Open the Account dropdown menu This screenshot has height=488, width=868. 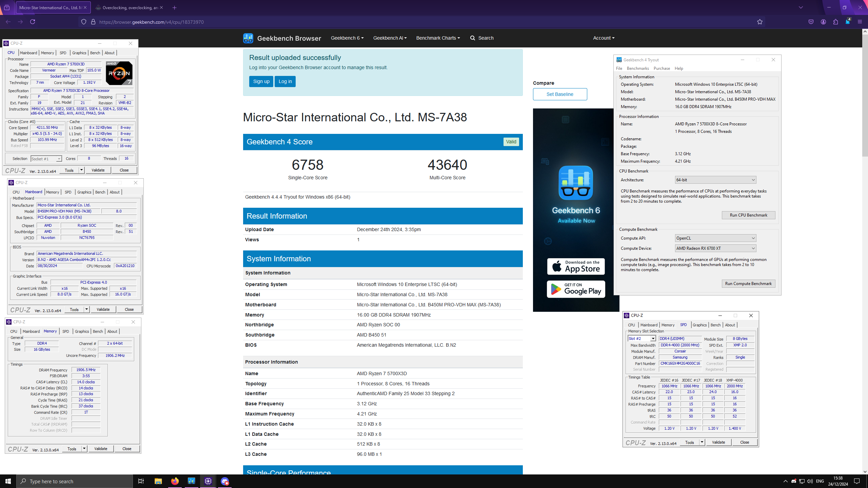pyautogui.click(x=604, y=38)
